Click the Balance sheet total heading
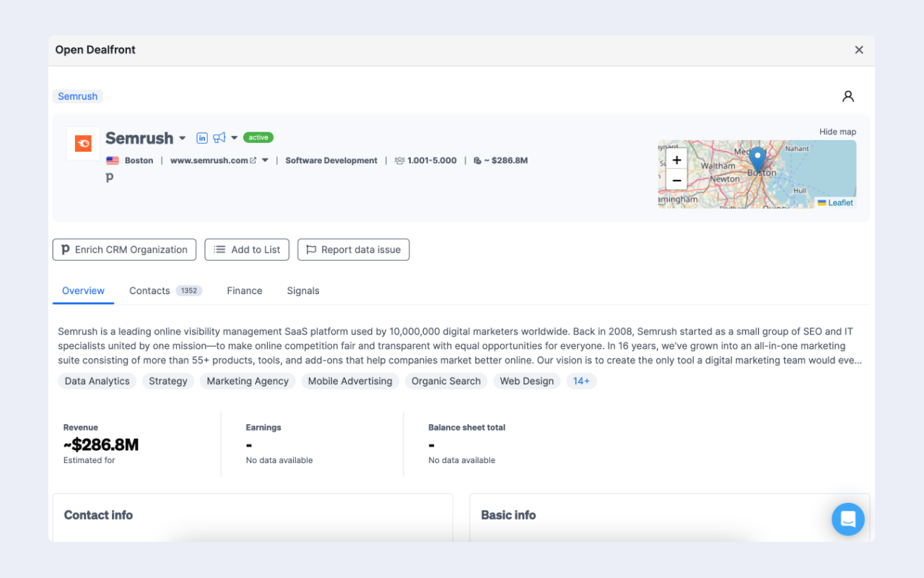 467,427
